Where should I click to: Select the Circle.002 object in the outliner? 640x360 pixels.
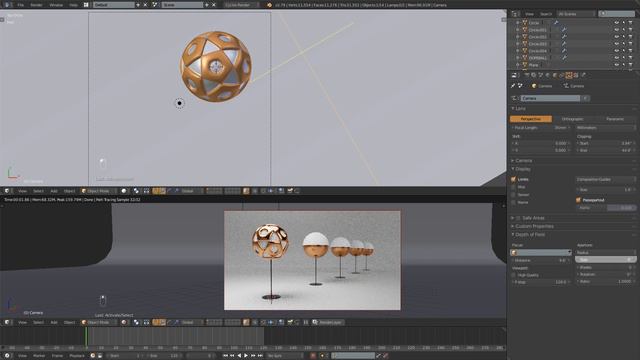pyautogui.click(x=538, y=37)
